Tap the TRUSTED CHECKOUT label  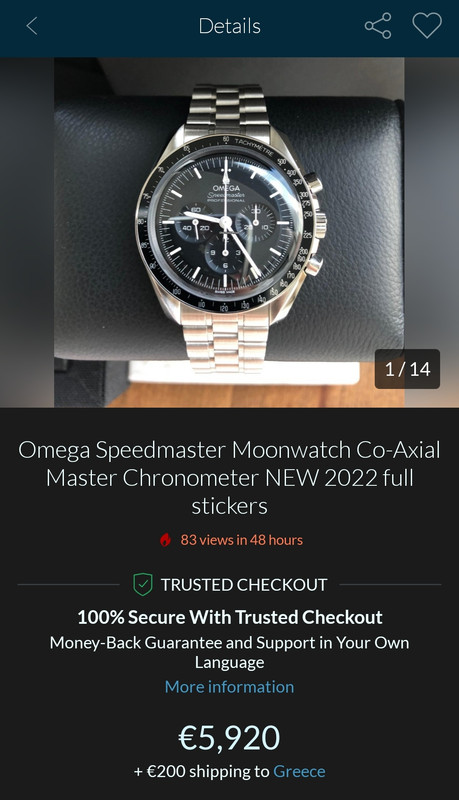click(244, 585)
